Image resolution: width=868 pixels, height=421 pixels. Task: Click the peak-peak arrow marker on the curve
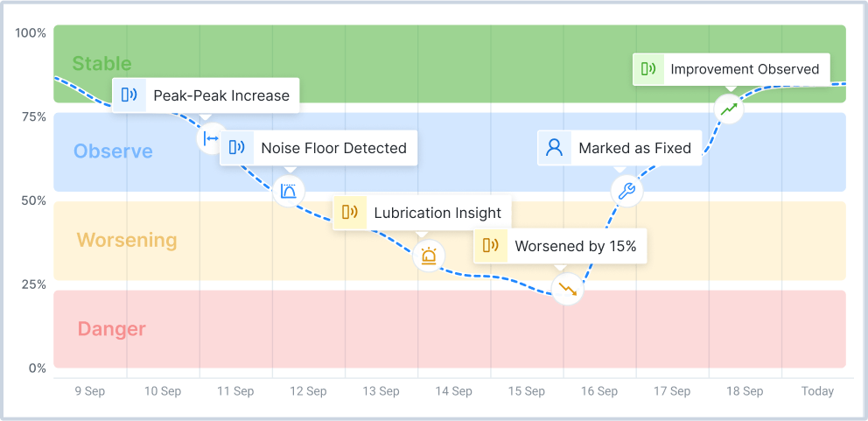(211, 138)
